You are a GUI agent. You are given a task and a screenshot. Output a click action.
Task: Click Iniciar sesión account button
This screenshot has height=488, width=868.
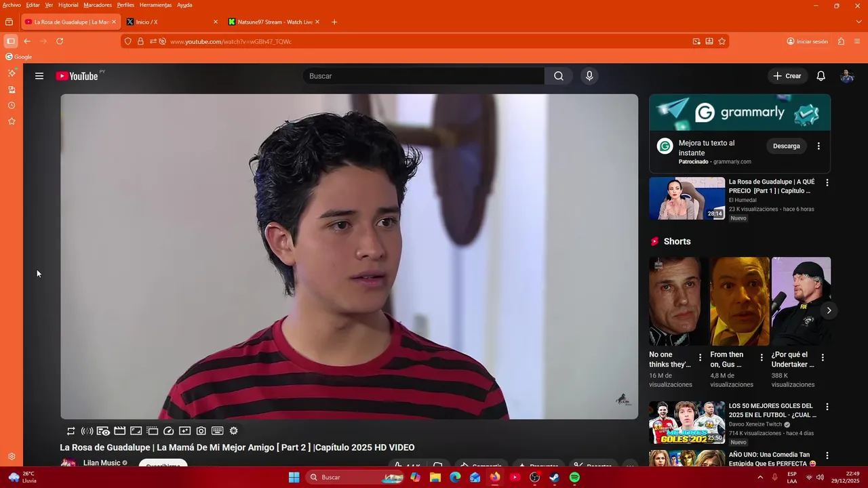coord(807,41)
